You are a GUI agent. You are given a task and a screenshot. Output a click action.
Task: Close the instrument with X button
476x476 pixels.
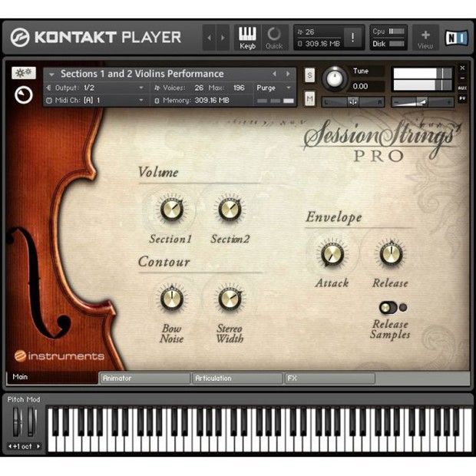pos(462,68)
